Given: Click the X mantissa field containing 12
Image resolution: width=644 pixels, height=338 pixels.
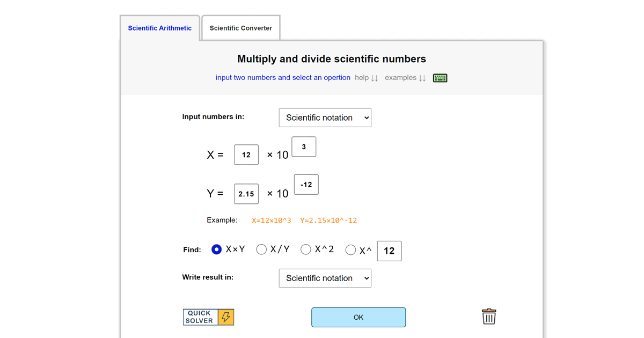Looking at the screenshot, I should [246, 155].
